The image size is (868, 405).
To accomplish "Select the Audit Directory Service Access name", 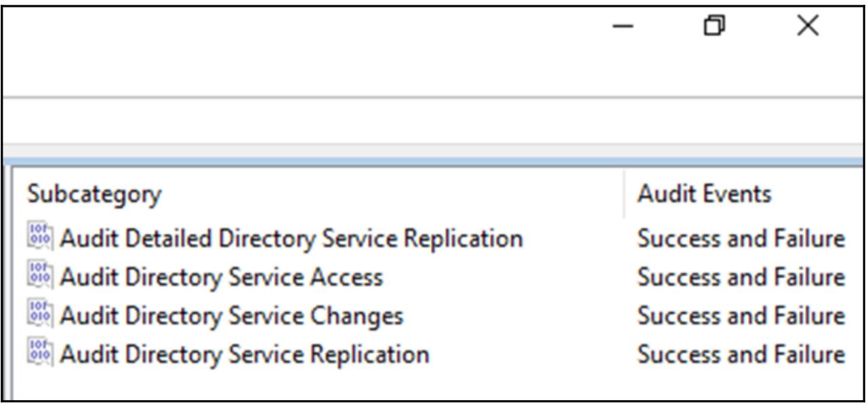I will 221,277.
